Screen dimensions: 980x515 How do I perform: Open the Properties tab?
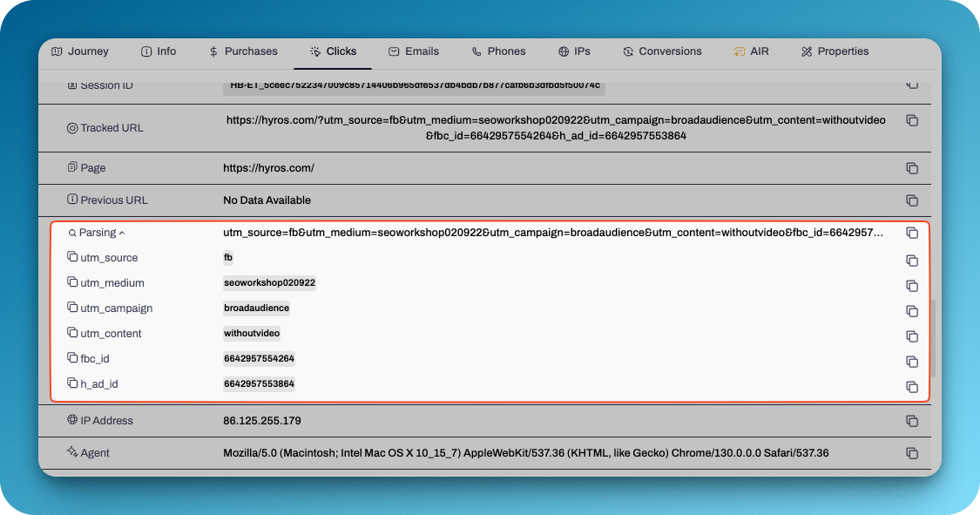pos(835,51)
